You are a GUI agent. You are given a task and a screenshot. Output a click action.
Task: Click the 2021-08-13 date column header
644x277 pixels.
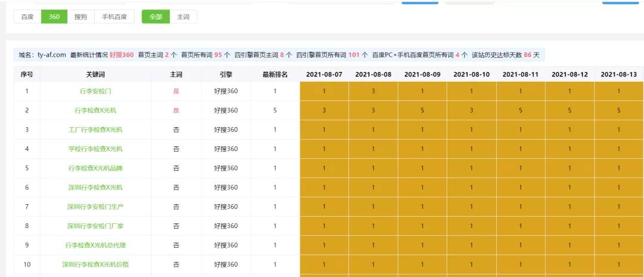618,75
